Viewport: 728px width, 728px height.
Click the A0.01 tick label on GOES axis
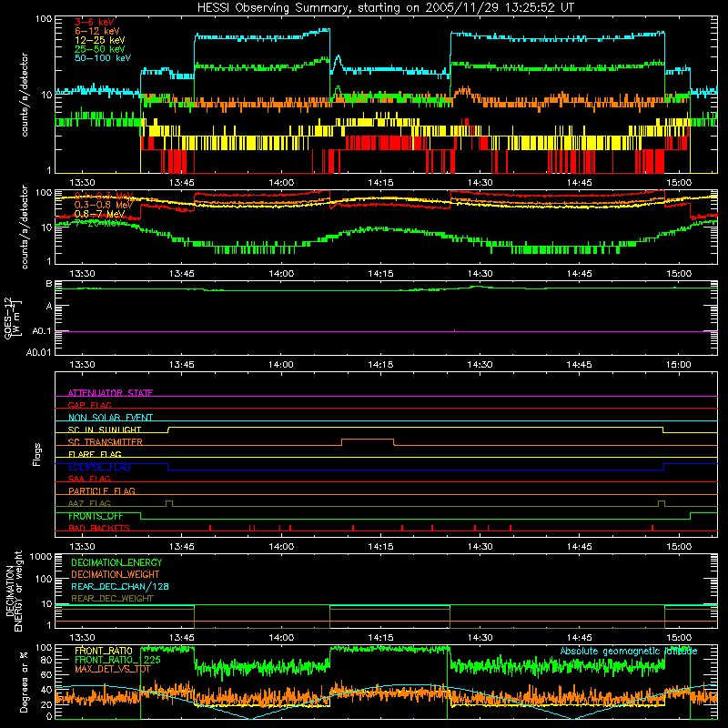pos(38,352)
